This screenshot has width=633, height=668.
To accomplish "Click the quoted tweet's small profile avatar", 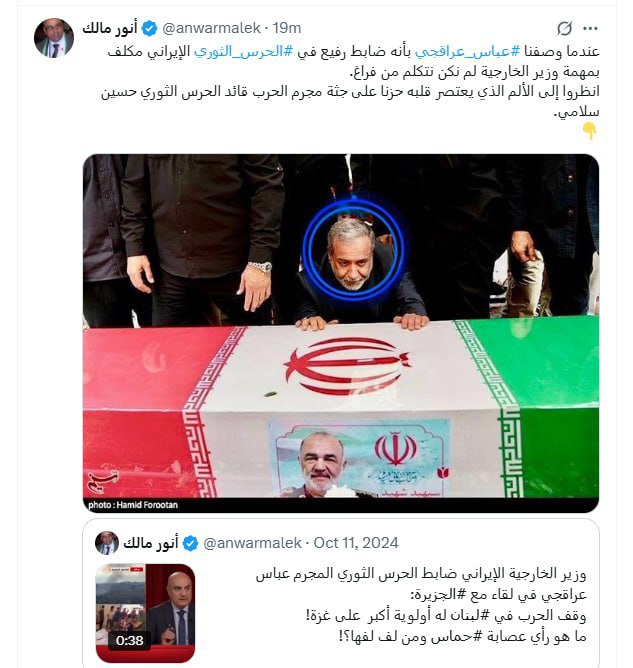I will 106,543.
